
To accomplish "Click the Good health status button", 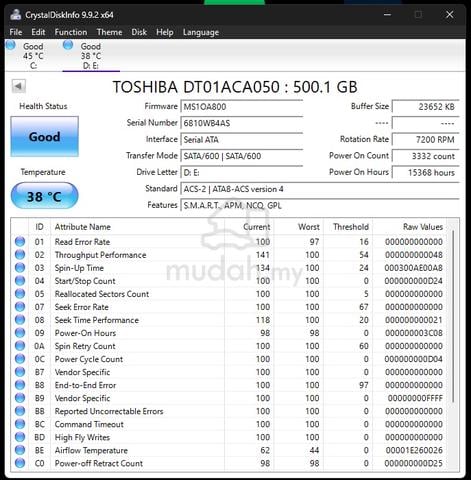I will tap(45, 137).
